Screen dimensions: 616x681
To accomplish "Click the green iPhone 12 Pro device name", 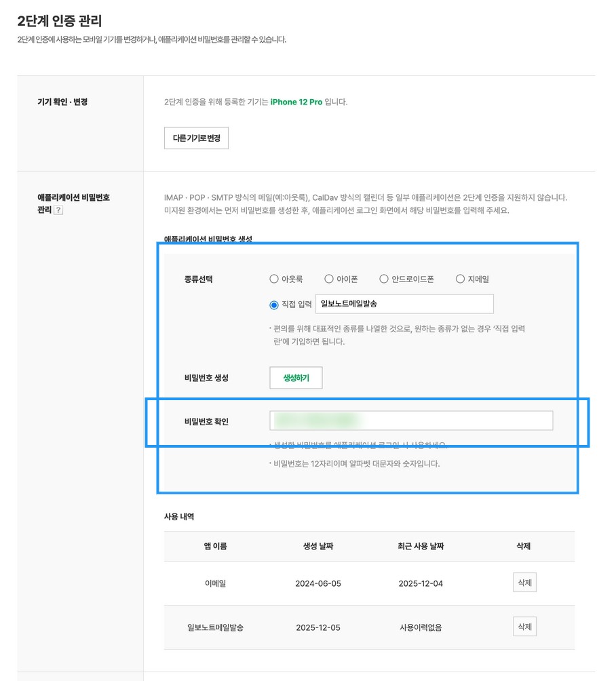I will point(296,102).
